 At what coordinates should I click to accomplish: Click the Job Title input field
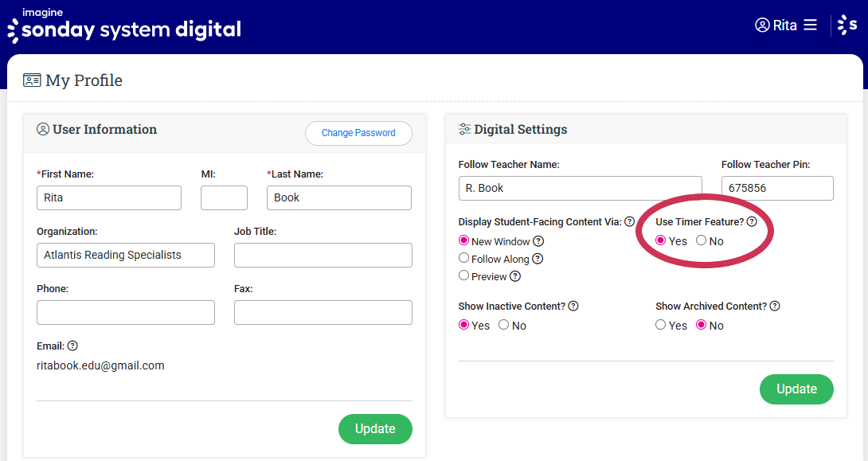tap(323, 255)
